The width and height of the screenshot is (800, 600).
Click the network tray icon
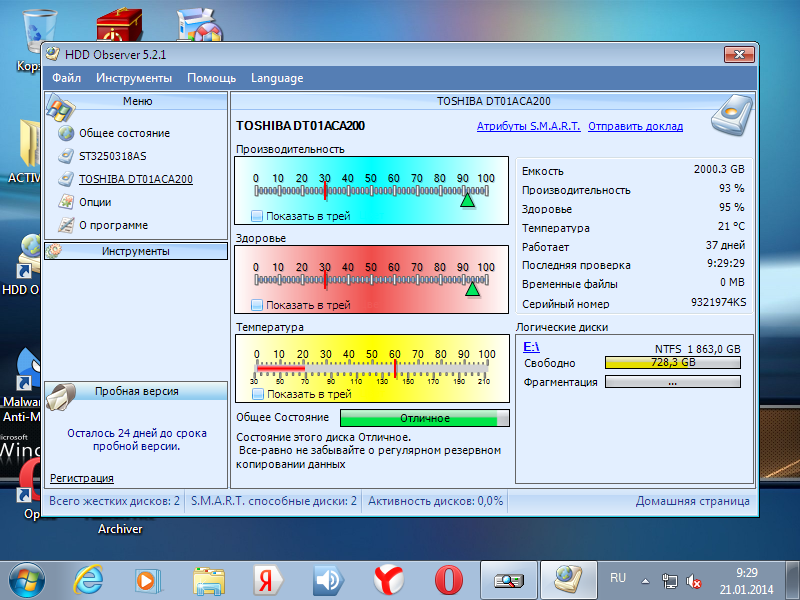(669, 581)
